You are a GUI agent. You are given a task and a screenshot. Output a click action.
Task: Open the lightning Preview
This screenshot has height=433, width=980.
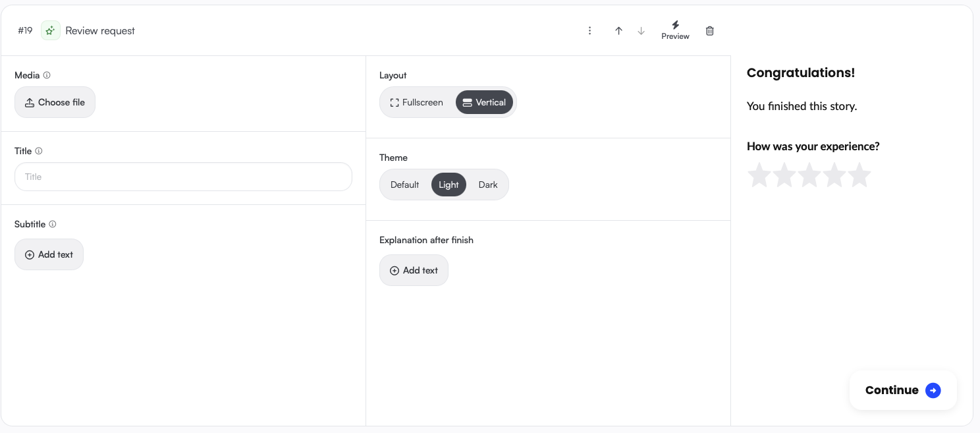tap(675, 30)
